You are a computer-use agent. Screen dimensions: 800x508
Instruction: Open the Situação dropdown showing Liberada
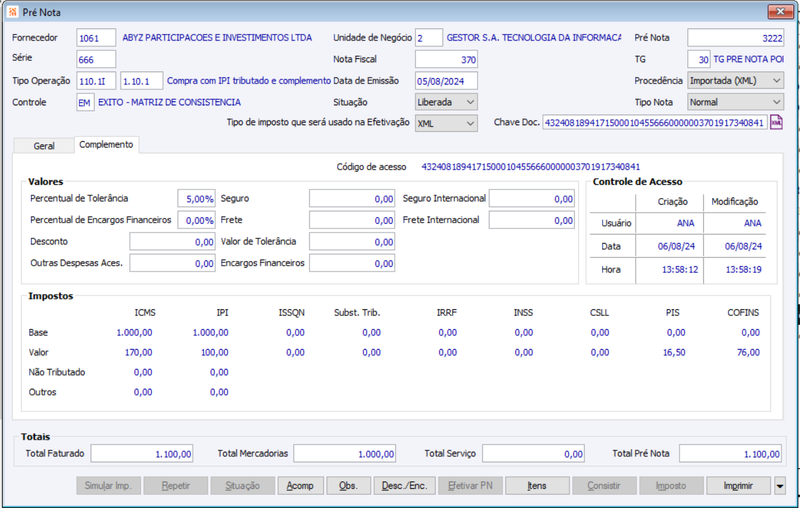point(446,102)
